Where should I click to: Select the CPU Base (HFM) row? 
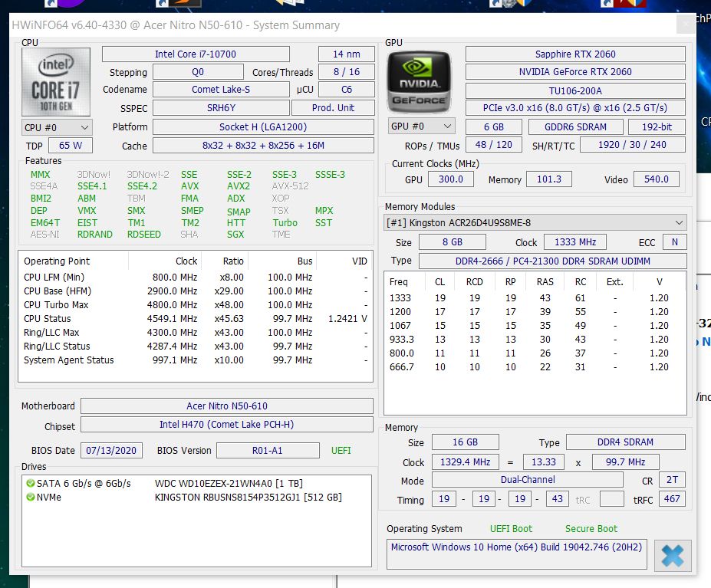click(196, 291)
